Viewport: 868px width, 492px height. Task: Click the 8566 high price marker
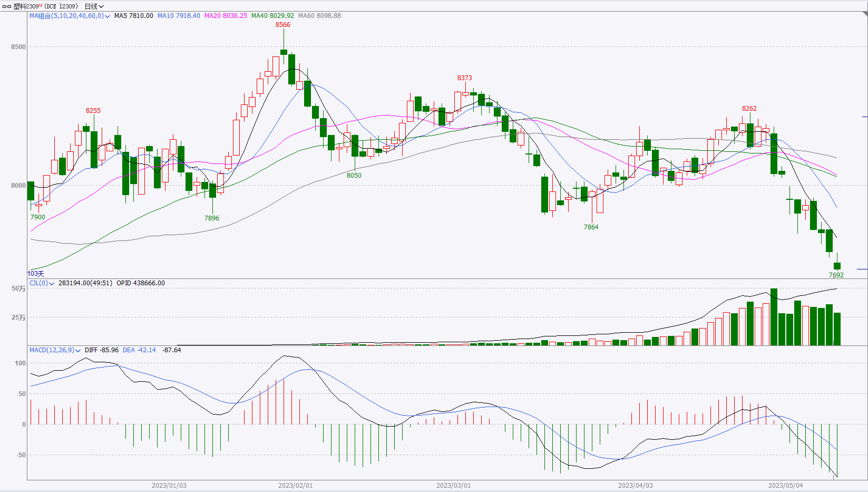click(283, 25)
